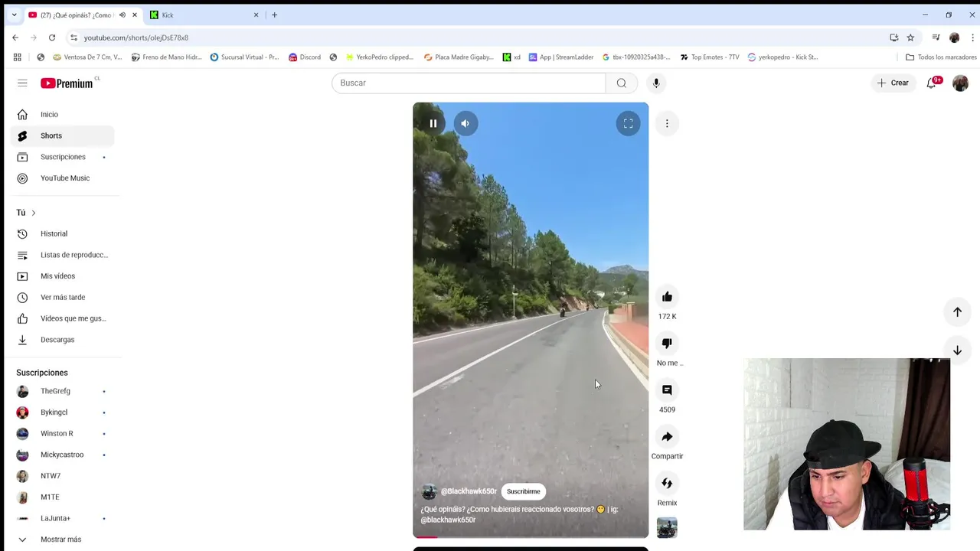Open Mis vídeos in the sidebar

[x=63, y=276]
